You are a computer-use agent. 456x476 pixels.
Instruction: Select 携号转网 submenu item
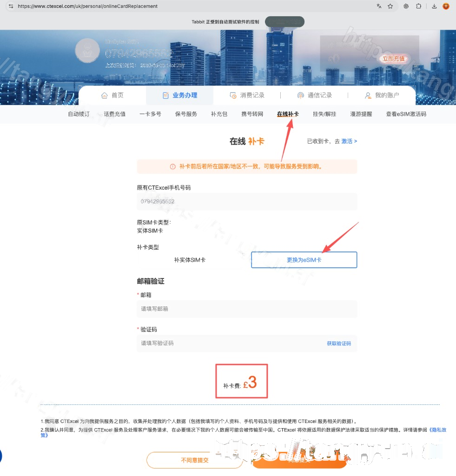[252, 114]
